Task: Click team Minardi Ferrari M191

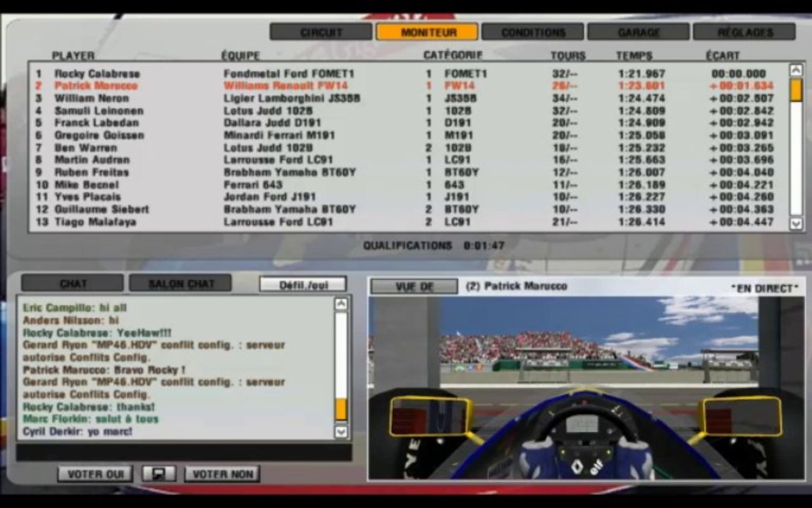Action: click(x=279, y=135)
